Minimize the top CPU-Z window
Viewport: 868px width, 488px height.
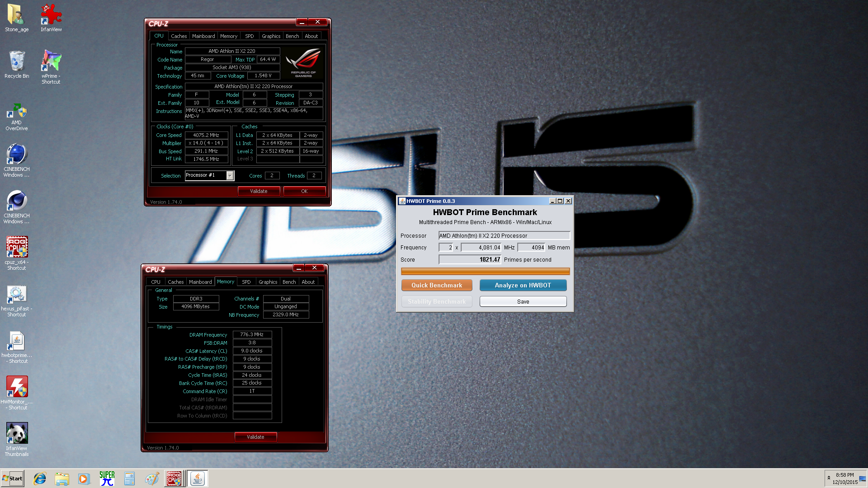tap(302, 22)
